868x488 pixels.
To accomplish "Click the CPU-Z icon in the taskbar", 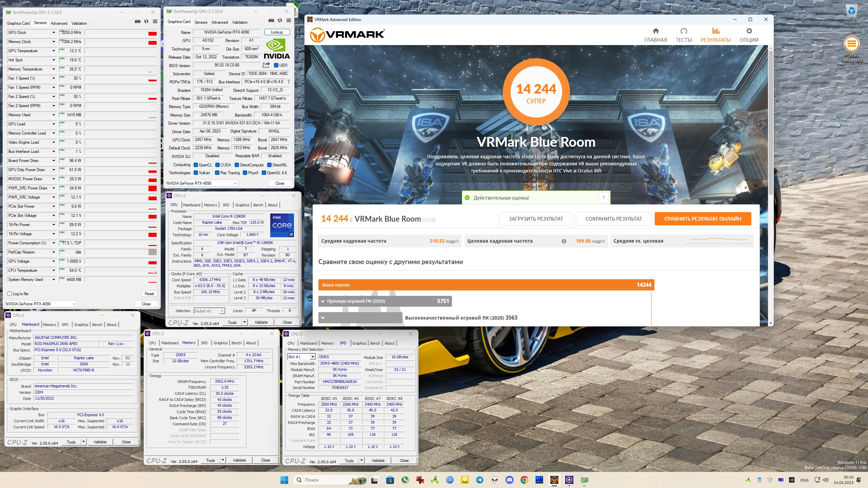I will pos(569,480).
